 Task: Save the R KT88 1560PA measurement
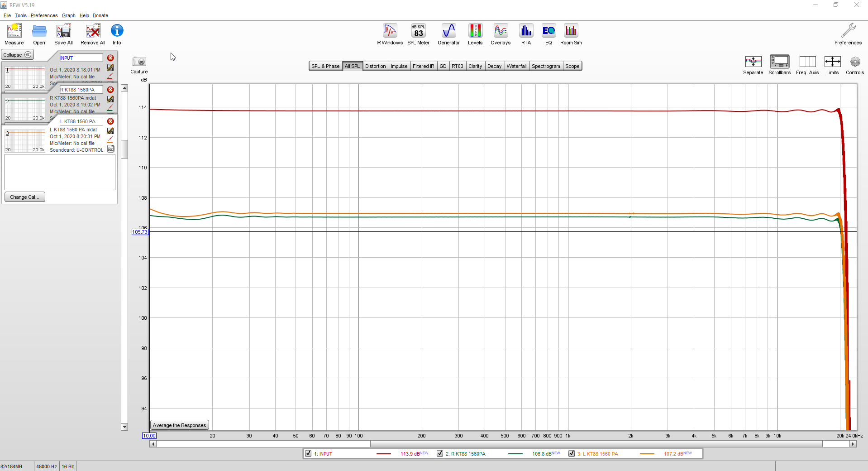click(110, 99)
